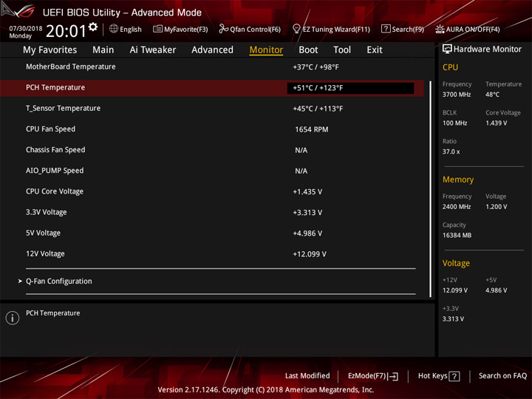Open Qfan Control(F6)
532x399 pixels.
click(x=255, y=30)
